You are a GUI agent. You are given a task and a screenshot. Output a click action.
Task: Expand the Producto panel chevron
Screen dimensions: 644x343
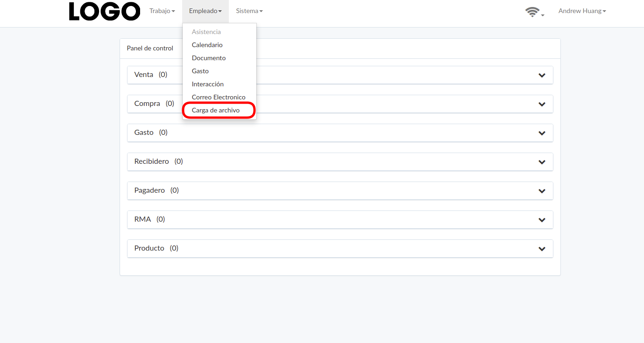click(x=542, y=249)
